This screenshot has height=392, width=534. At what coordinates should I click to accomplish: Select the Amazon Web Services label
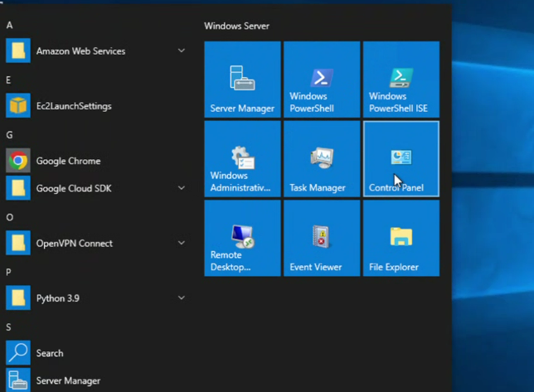click(80, 51)
